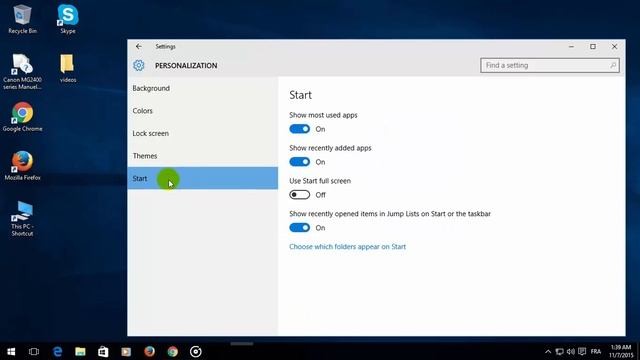Open the clock and date in taskbar
The width and height of the screenshot is (640, 360).
[621, 351]
